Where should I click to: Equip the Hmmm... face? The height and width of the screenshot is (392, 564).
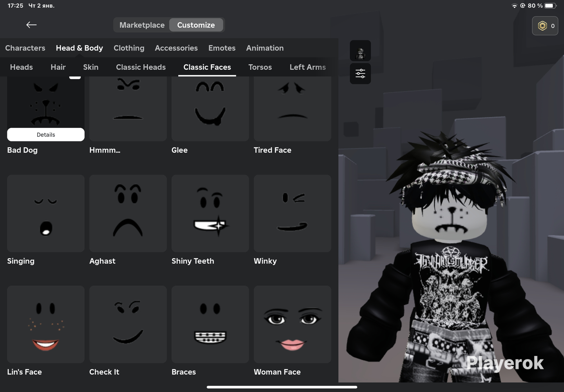(x=128, y=109)
